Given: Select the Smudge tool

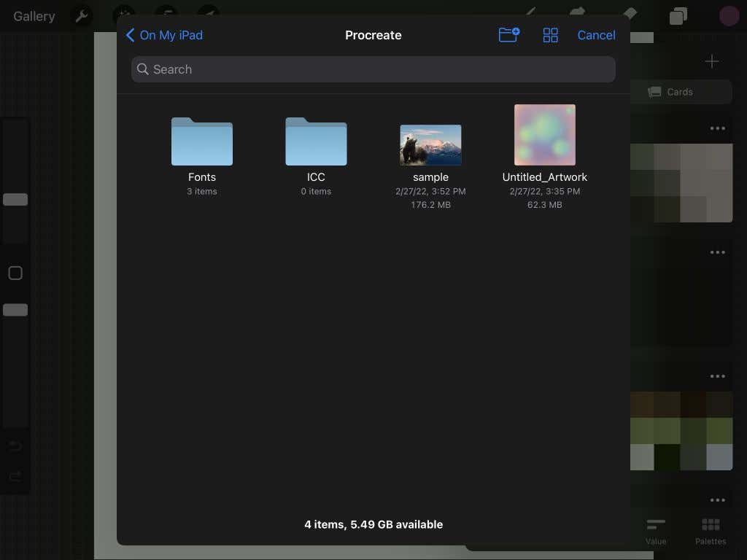Looking at the screenshot, I should click(578, 13).
